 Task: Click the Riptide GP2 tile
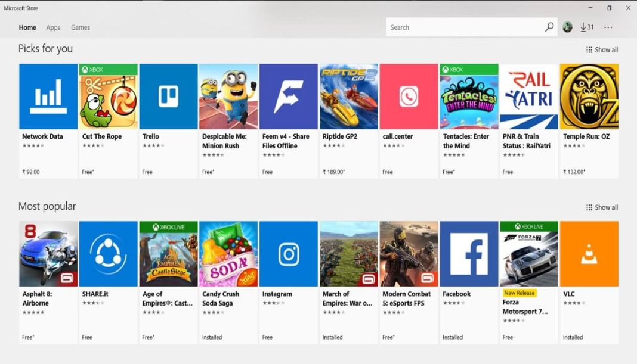pyautogui.click(x=348, y=95)
